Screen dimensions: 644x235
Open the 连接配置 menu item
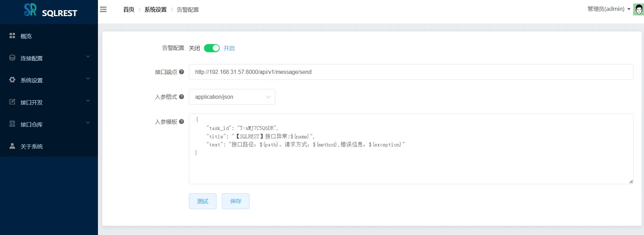pyautogui.click(x=49, y=58)
